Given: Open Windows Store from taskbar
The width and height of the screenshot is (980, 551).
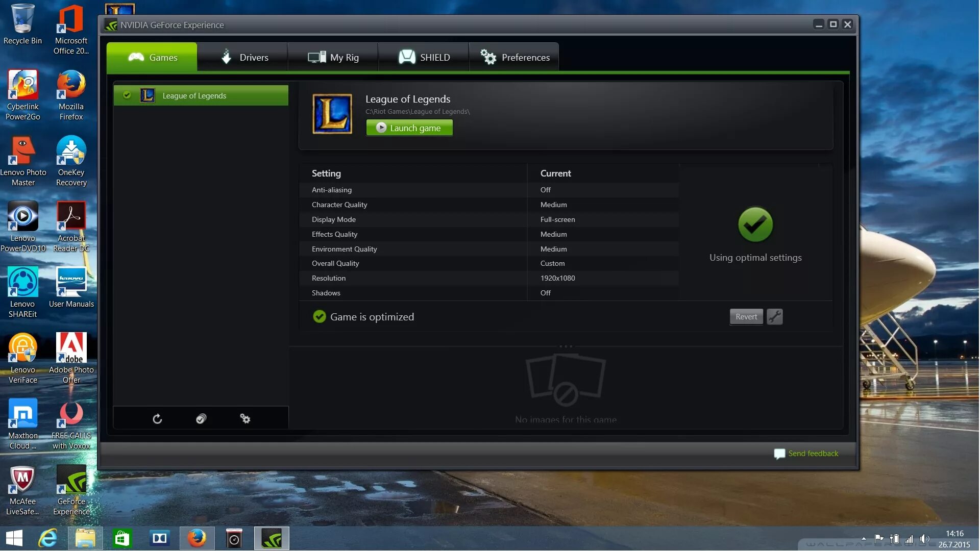Looking at the screenshot, I should click(122, 538).
